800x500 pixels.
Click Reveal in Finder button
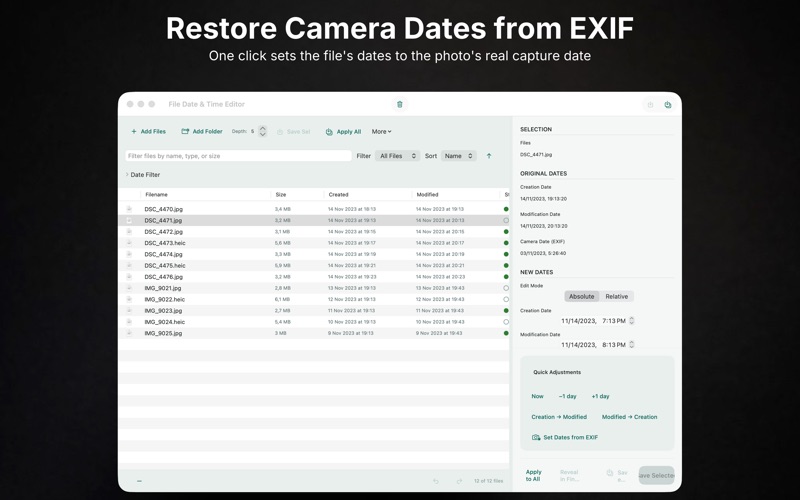tap(569, 476)
